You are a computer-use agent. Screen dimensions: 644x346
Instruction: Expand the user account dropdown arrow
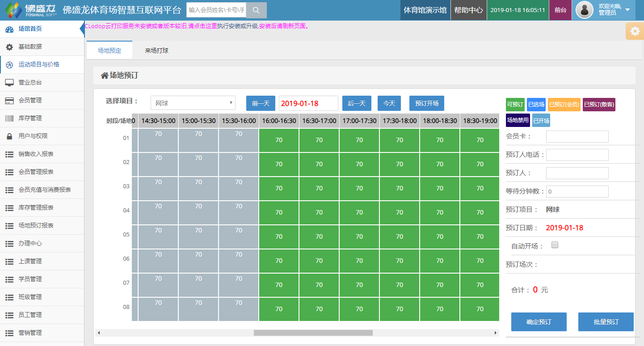click(627, 10)
